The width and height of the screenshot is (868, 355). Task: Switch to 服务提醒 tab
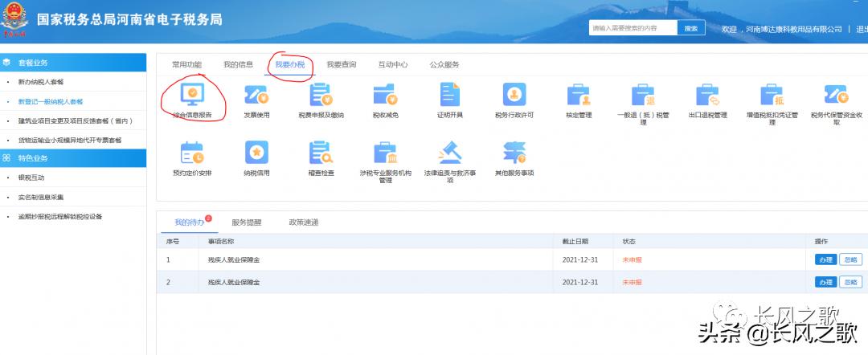click(x=247, y=222)
